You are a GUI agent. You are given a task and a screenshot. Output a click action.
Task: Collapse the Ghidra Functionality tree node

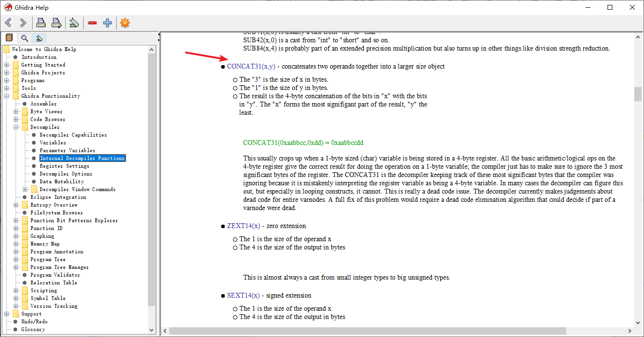6,96
